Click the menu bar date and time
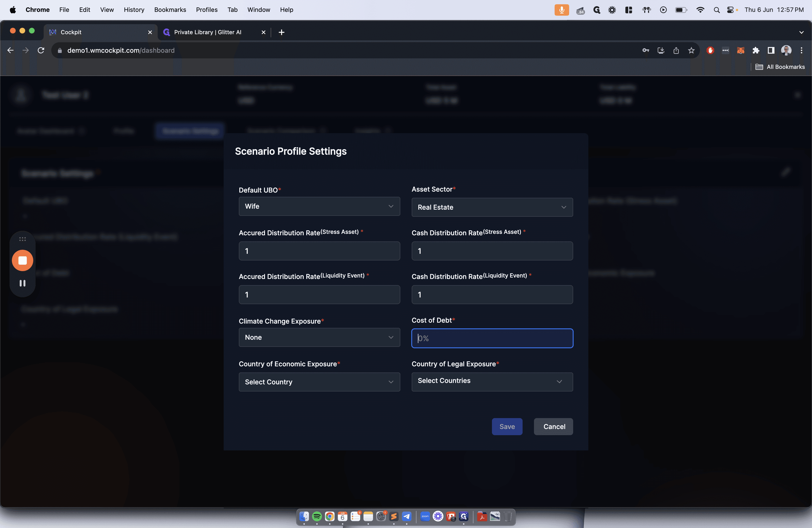Screen dimensions: 812x528 click(774, 10)
